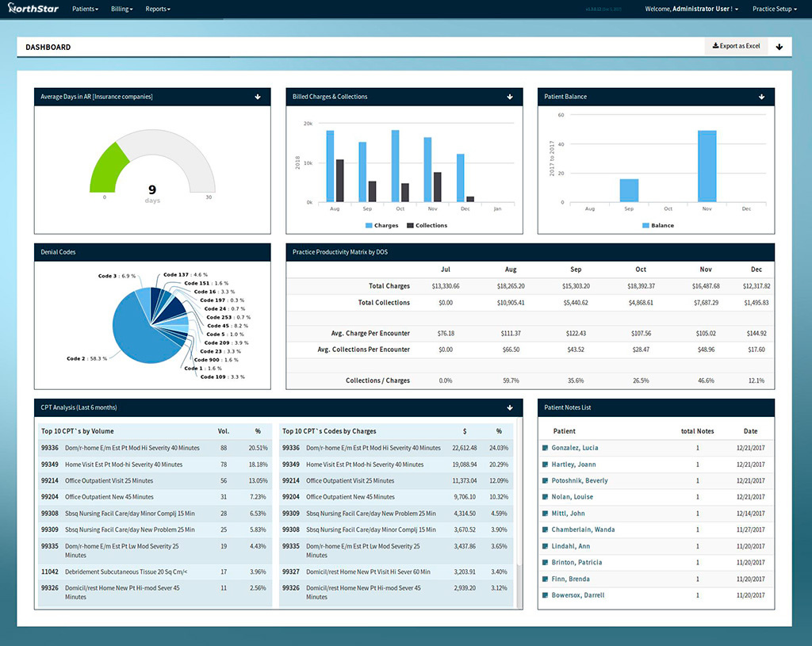Image resolution: width=812 pixels, height=646 pixels.
Task: Click the Billed Charges & Collections arrow icon
Action: (x=510, y=97)
